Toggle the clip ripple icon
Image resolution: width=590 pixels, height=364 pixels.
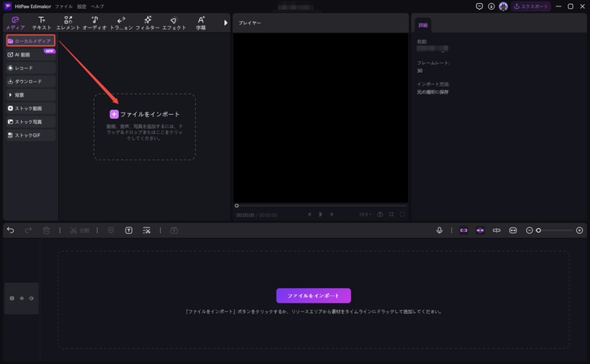pyautogui.click(x=497, y=231)
